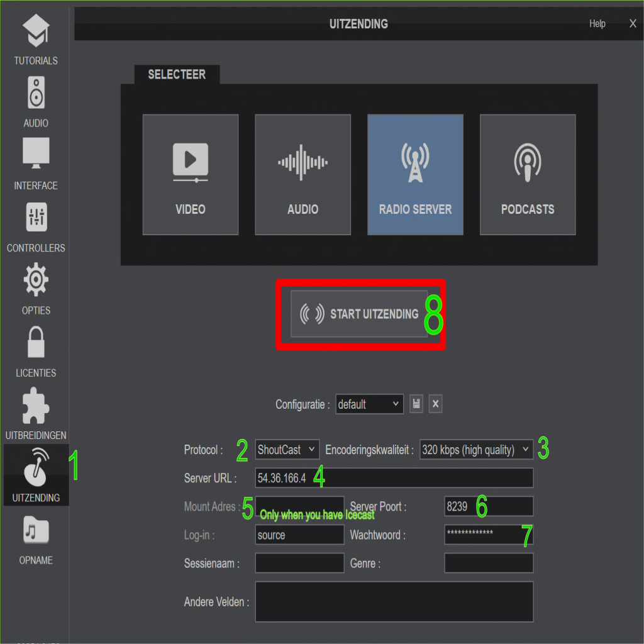Open the Help link
The width and height of the screenshot is (644, 644).
pos(597,23)
